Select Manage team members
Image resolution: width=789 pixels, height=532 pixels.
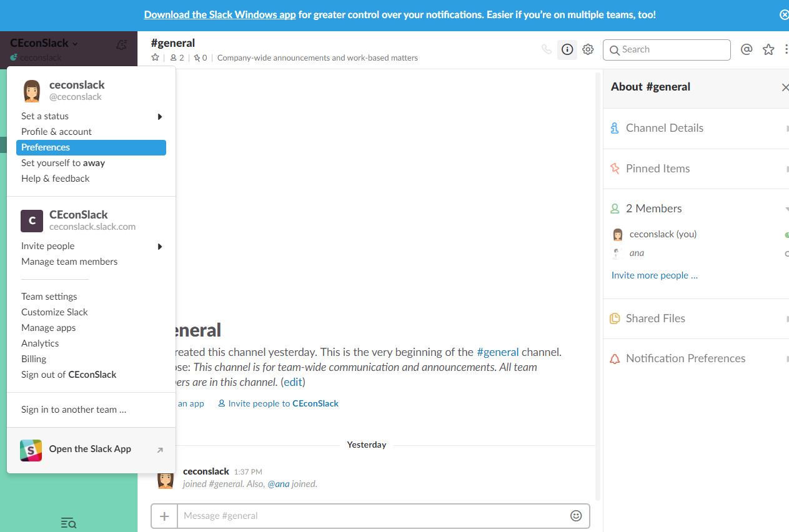91,262
